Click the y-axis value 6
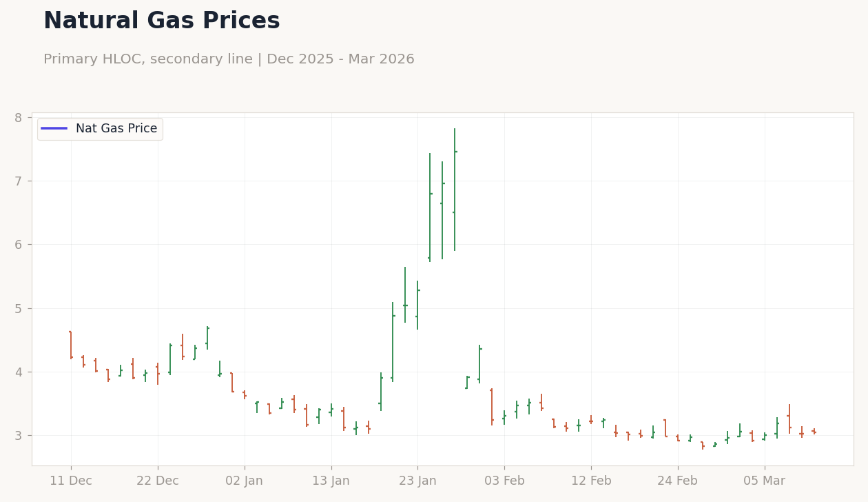868x502 pixels. 19,245
